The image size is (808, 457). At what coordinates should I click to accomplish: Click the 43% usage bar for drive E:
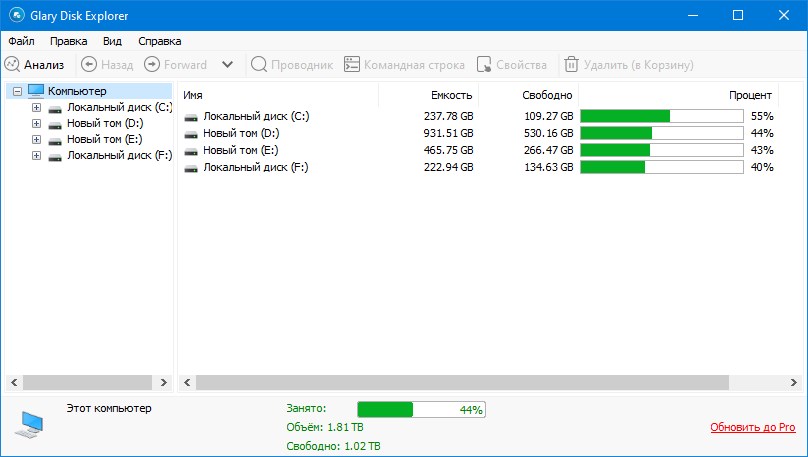click(662, 150)
